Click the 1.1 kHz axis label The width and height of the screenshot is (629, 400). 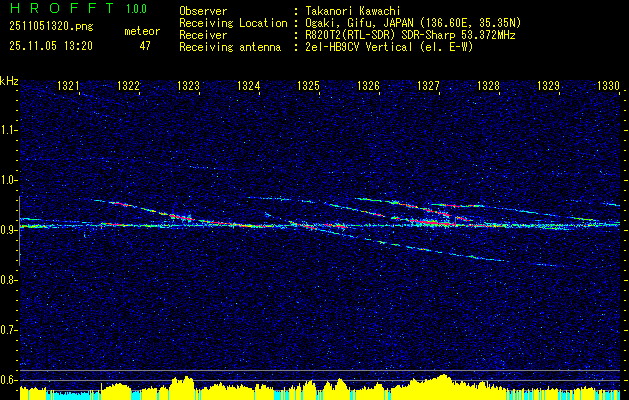tap(8, 130)
